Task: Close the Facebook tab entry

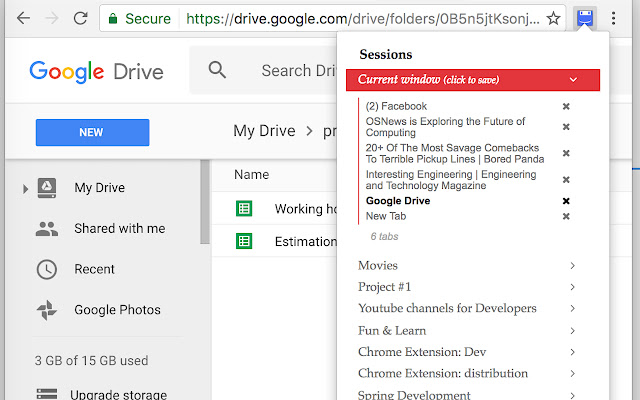Action: coord(566,106)
